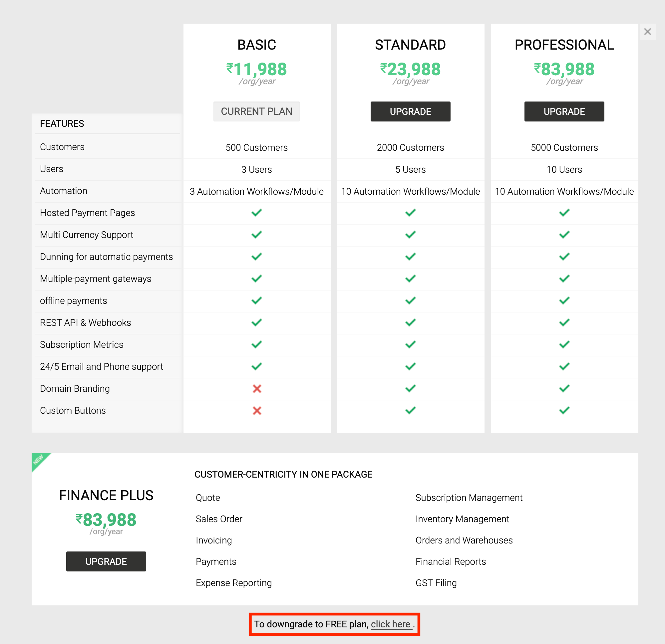The image size is (665, 644).
Task: Click the green NEW ribbon badge
Action: [38, 460]
